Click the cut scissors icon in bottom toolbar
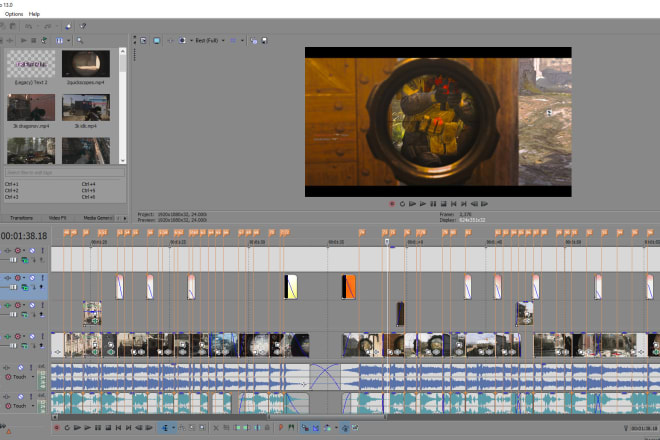660x440 pixels. tap(216, 428)
